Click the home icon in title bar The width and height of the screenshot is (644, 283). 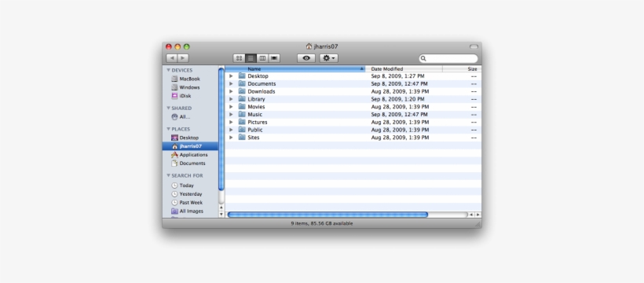[309, 46]
